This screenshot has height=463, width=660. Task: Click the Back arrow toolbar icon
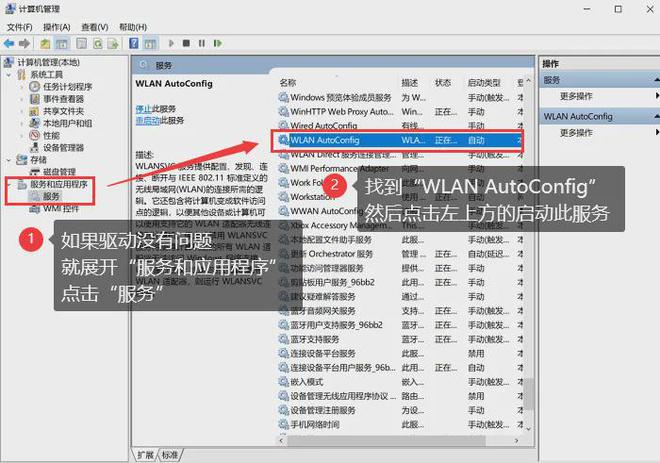(x=11, y=44)
